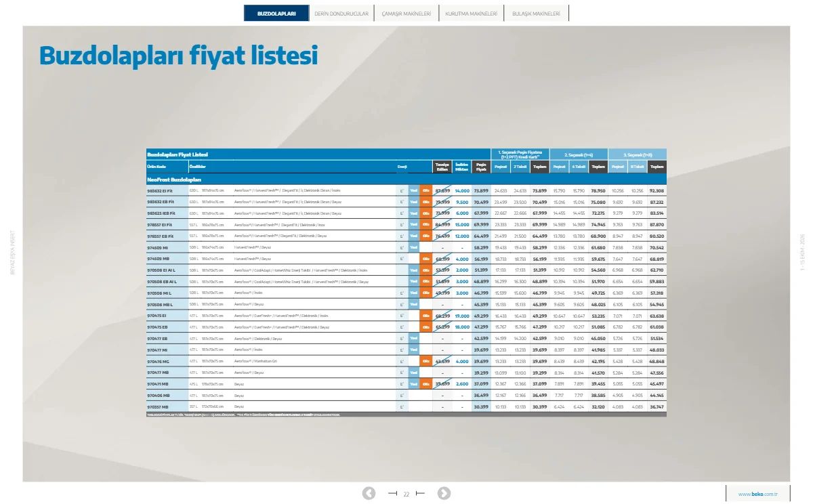Switch to the Çamaşır Makineleri tab
This screenshot has width=813, height=504.
pyautogui.click(x=406, y=13)
